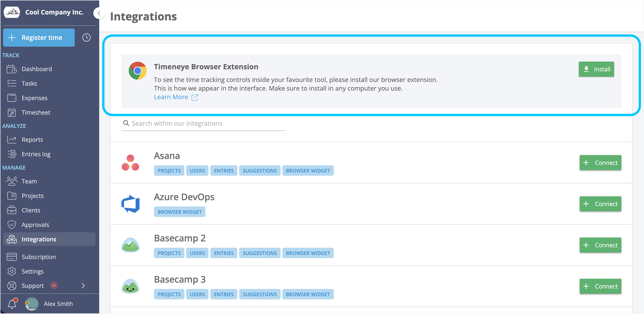
Task: Open the notifications bell
Action: click(x=12, y=303)
